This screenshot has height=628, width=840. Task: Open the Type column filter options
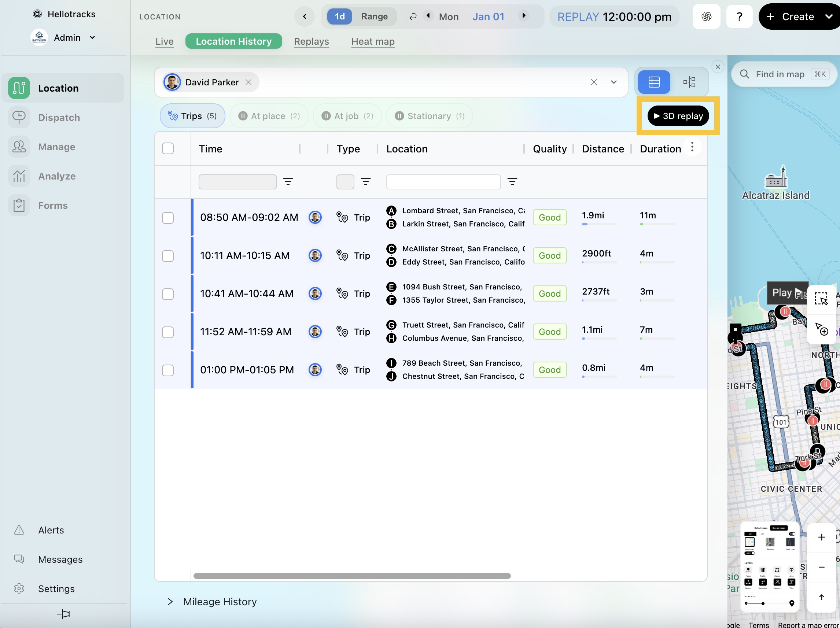point(366,182)
